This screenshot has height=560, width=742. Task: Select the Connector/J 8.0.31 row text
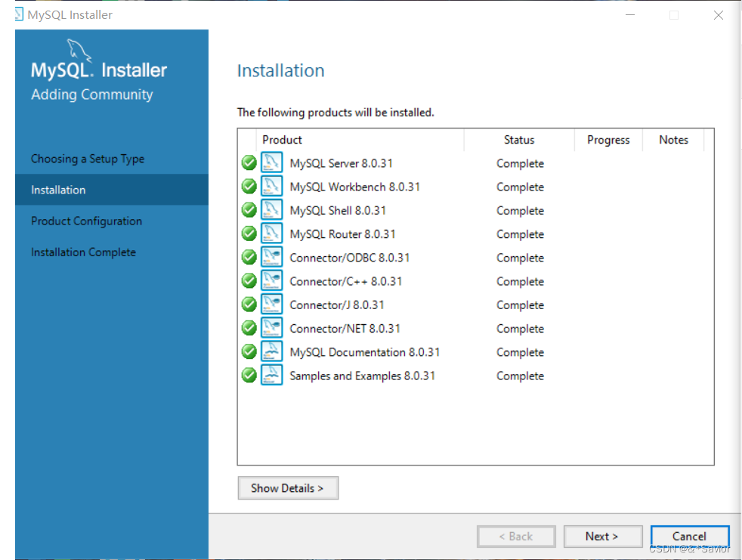click(337, 305)
